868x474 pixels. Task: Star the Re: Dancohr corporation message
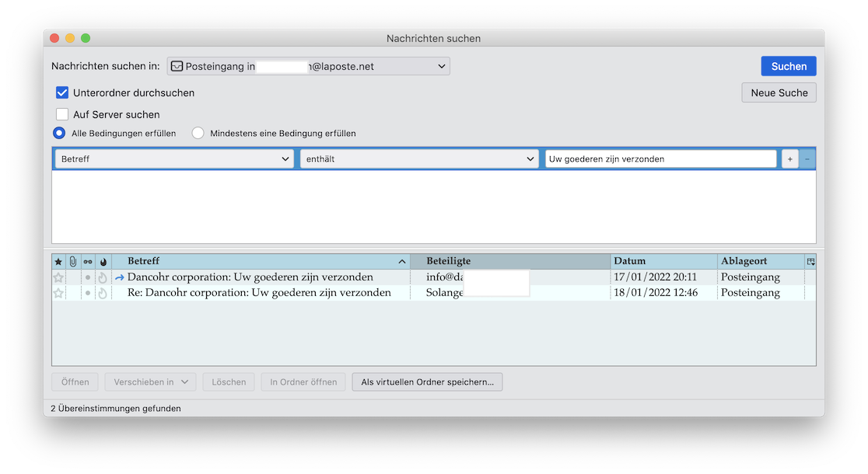coord(58,293)
